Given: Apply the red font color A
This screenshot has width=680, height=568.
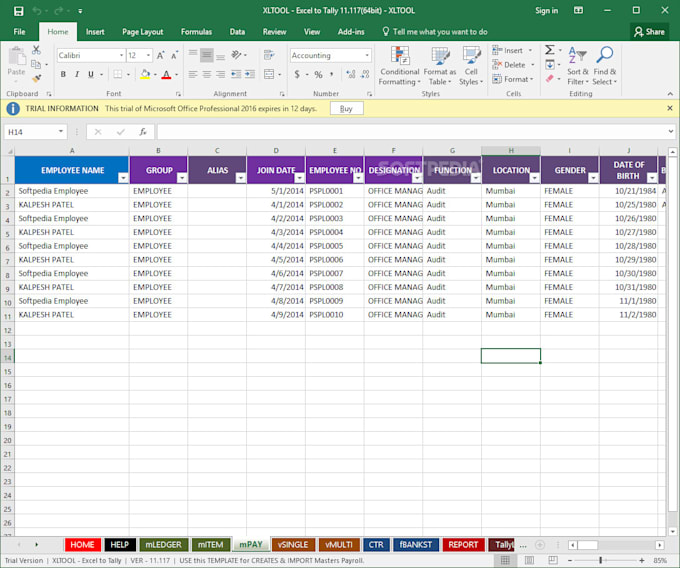Looking at the screenshot, I should point(166,74).
